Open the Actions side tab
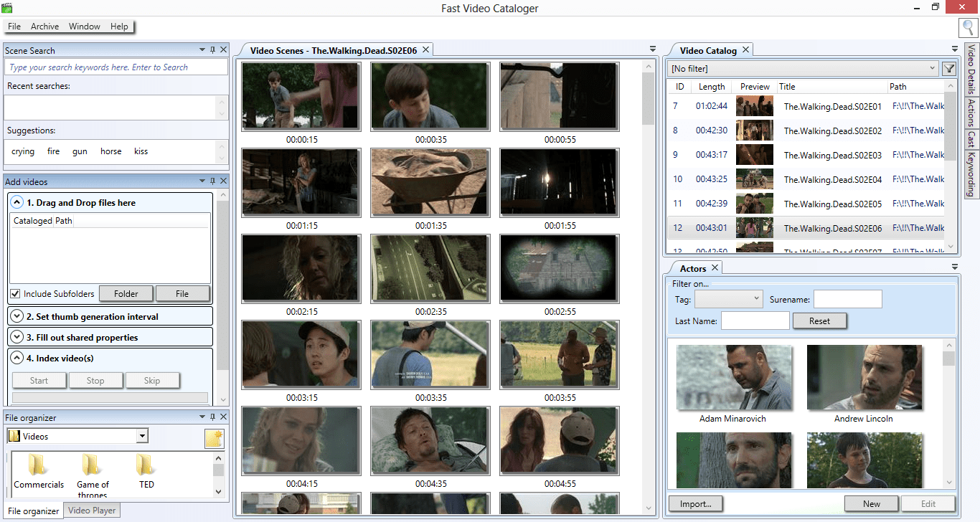 [971, 112]
